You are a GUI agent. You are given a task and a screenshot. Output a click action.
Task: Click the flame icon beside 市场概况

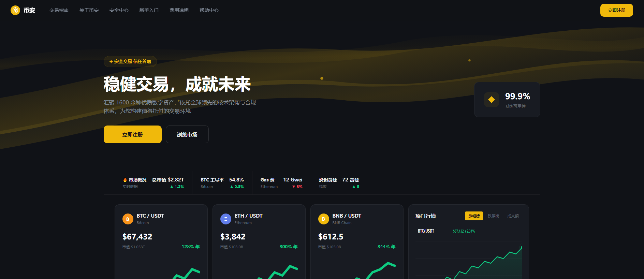point(125,180)
